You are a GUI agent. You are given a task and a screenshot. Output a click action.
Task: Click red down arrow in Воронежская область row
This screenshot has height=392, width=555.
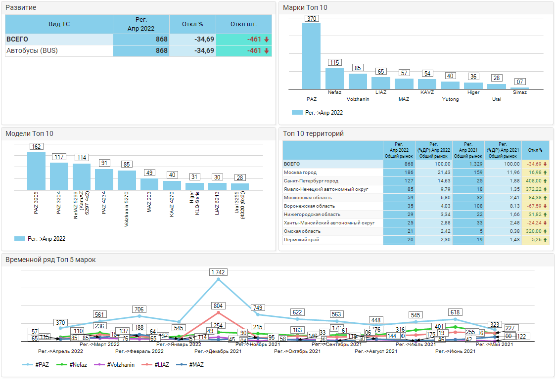tap(545, 206)
